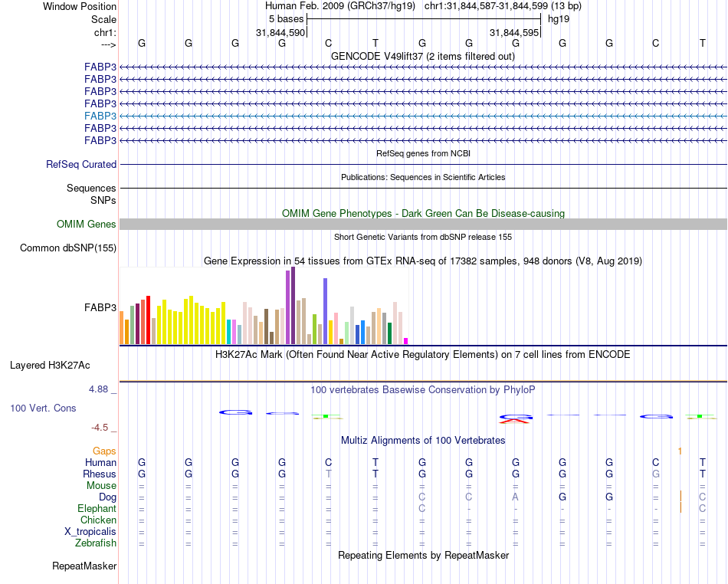Image resolution: width=728 pixels, height=584 pixels.
Task: Click the faded 'T' in the Rhesus row
Action: pyautogui.click(x=329, y=474)
